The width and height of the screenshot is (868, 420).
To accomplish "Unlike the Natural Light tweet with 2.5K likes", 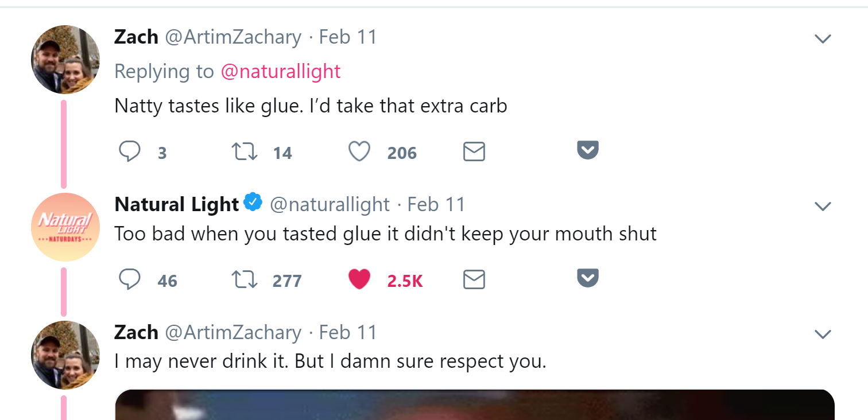I will pyautogui.click(x=359, y=280).
